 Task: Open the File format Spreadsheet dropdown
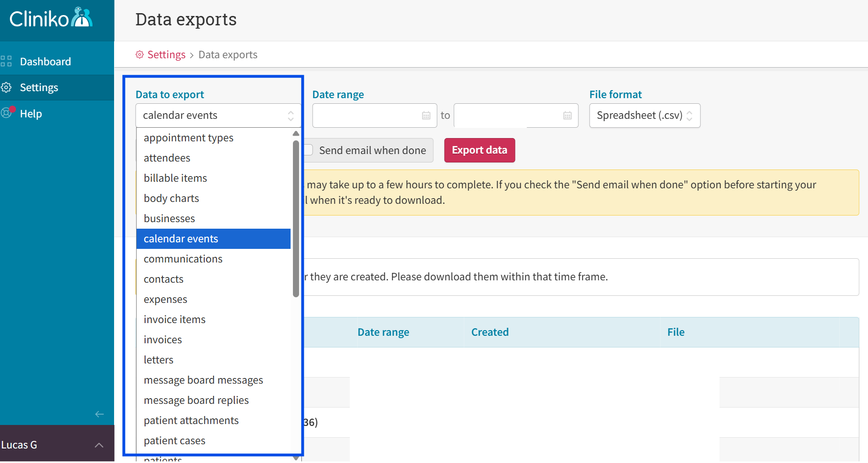(645, 116)
